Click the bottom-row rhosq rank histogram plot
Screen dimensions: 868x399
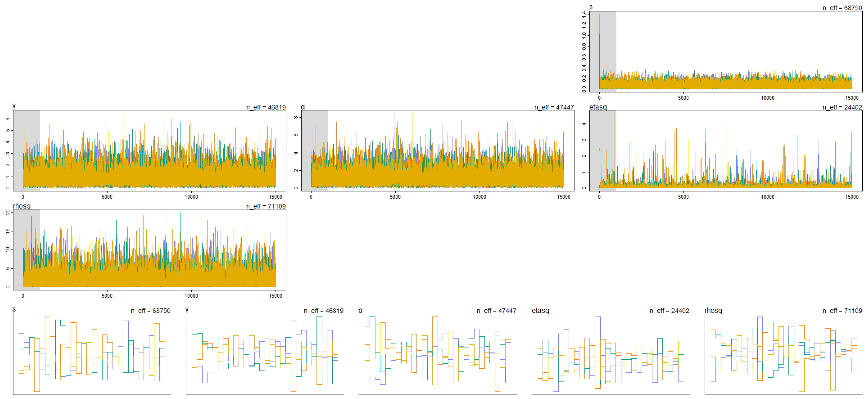pyautogui.click(x=783, y=353)
